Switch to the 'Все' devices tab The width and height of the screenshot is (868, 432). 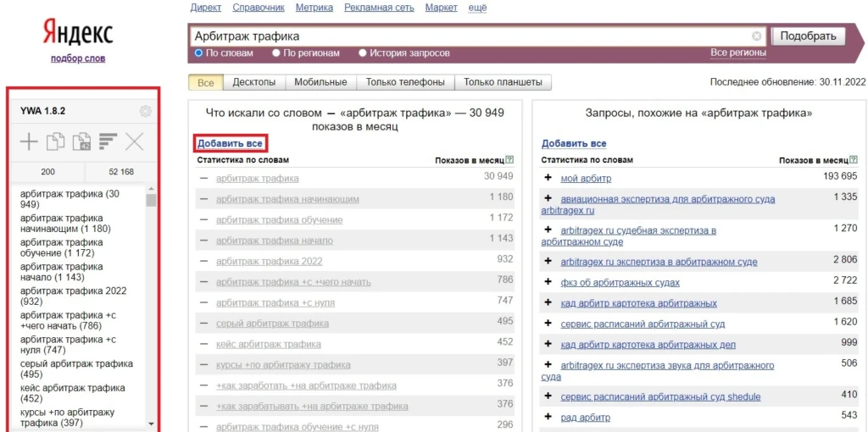[x=205, y=82]
